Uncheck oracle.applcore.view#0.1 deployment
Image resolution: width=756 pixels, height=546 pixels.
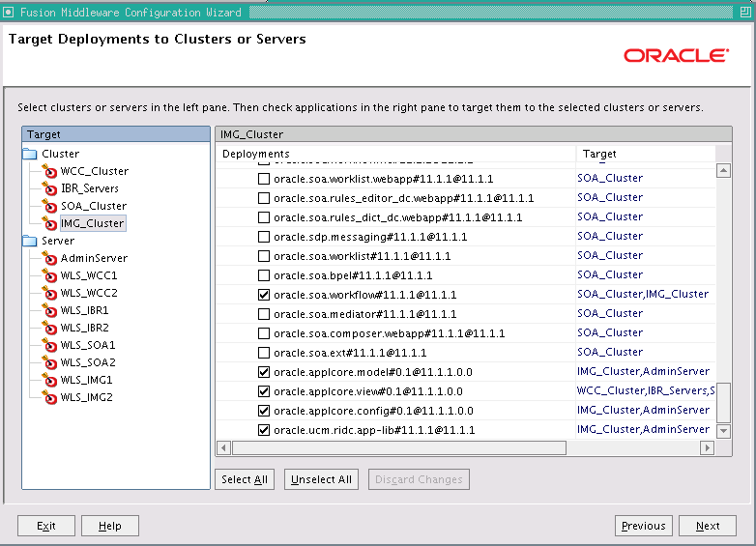click(264, 391)
